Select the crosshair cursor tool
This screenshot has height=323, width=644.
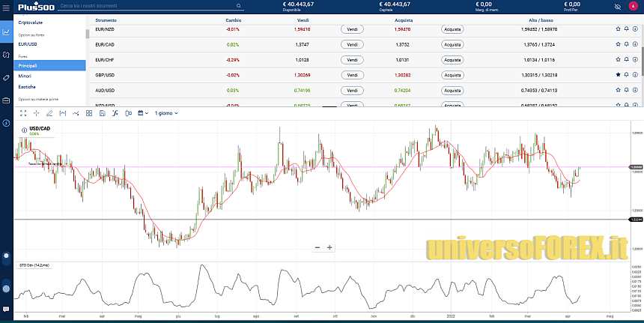(36, 113)
